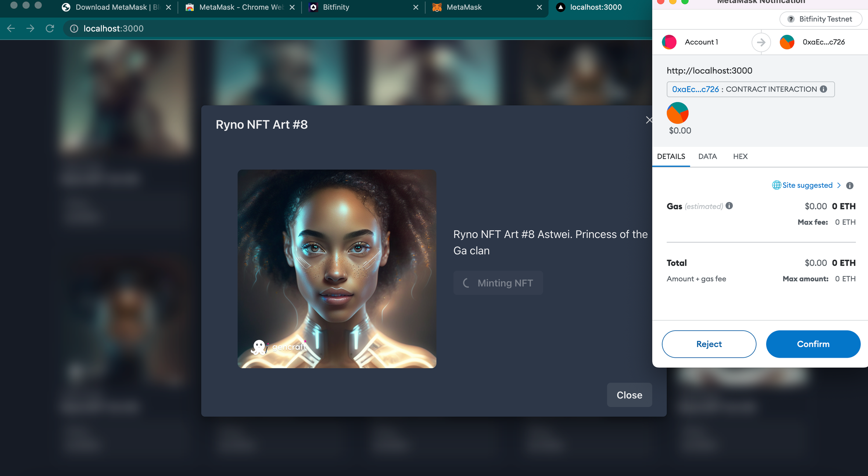Close the NFT modal with X icon
This screenshot has width=868, height=476.
pos(649,120)
